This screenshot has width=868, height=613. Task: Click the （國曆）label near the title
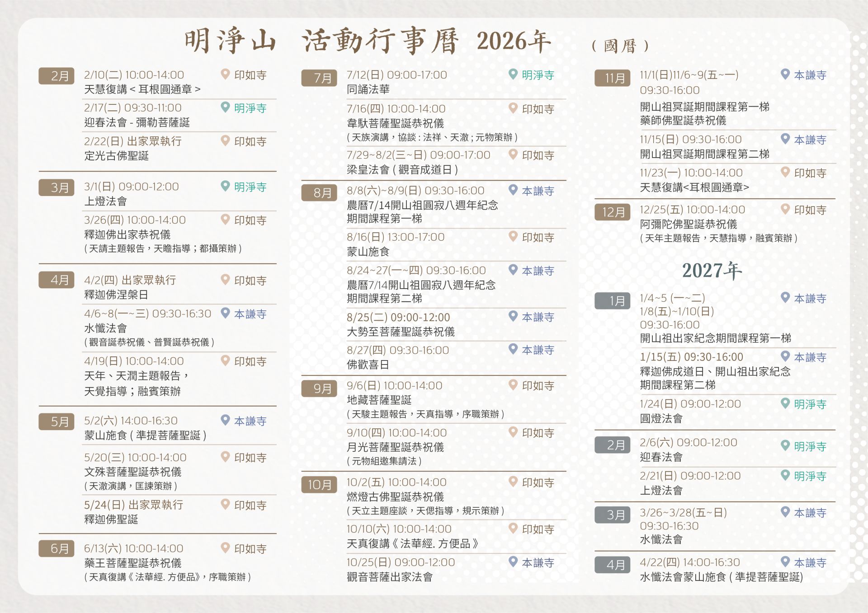620,46
